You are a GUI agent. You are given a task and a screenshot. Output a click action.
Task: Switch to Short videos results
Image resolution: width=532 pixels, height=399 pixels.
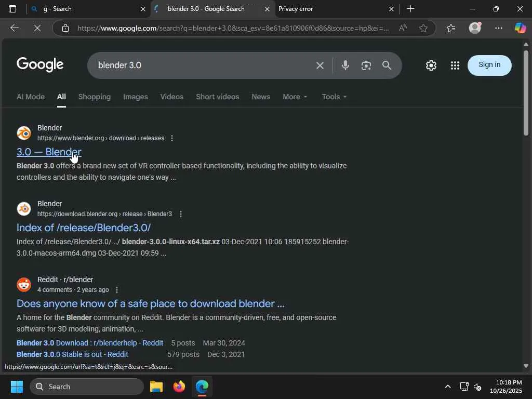point(218,97)
